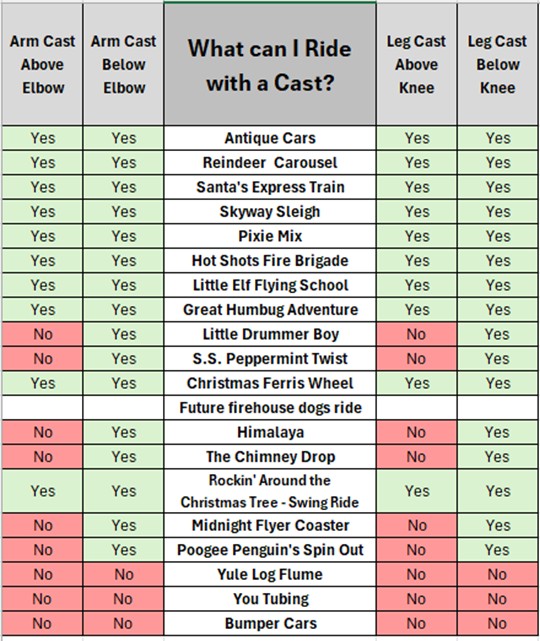Select the 'Himalaya' ride cell
Screen dimensions: 540x641
(x=270, y=433)
